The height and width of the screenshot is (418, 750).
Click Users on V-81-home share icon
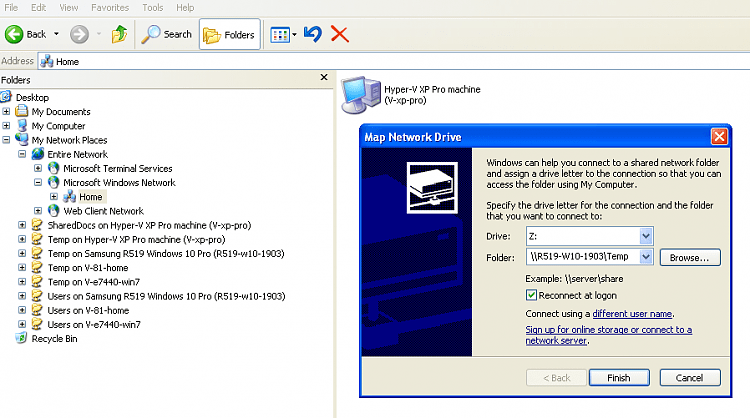[x=37, y=310]
